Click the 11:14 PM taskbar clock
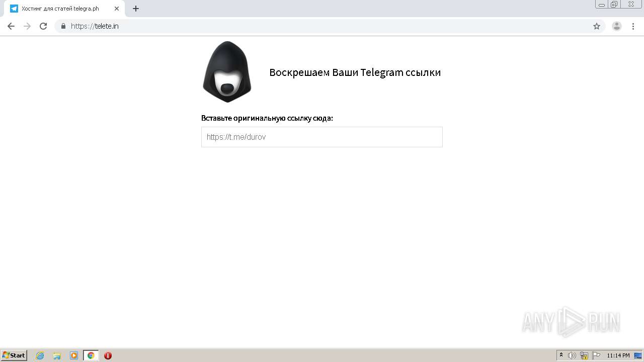 618,355
